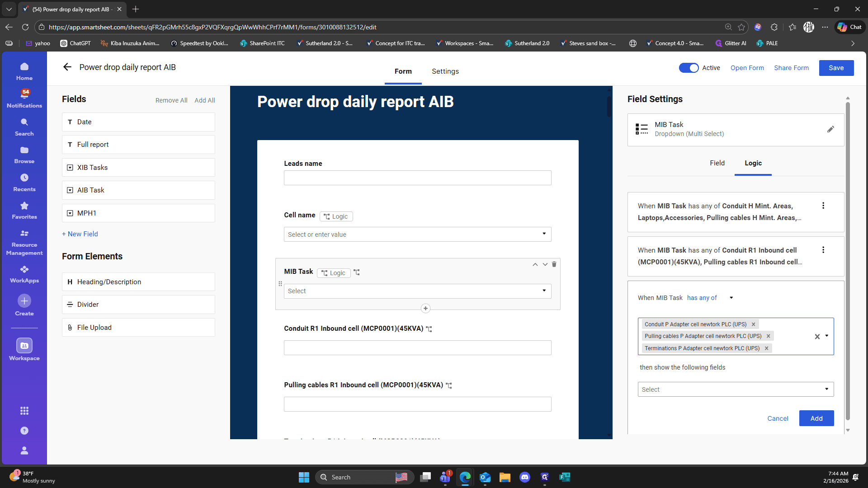Switch to the Settings tab
The width and height of the screenshot is (868, 488).
click(x=445, y=71)
